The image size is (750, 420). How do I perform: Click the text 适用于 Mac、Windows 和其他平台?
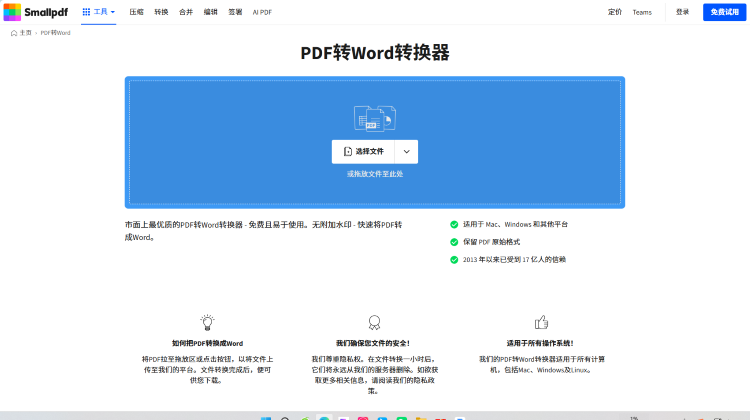tap(515, 224)
